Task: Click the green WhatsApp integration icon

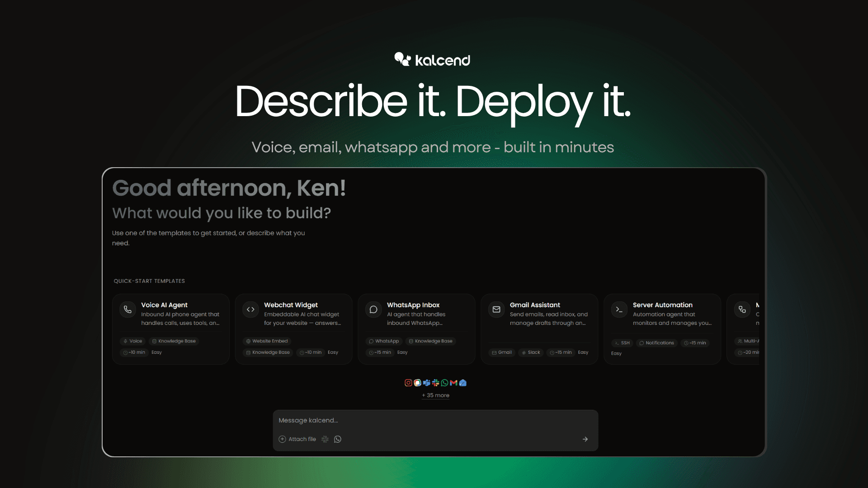Action: pos(444,383)
